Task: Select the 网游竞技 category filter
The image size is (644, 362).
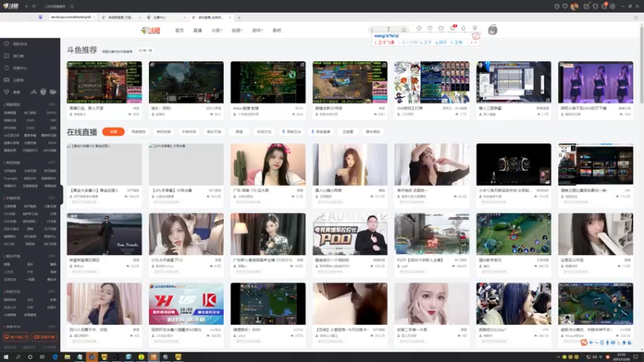Action: tap(138, 132)
